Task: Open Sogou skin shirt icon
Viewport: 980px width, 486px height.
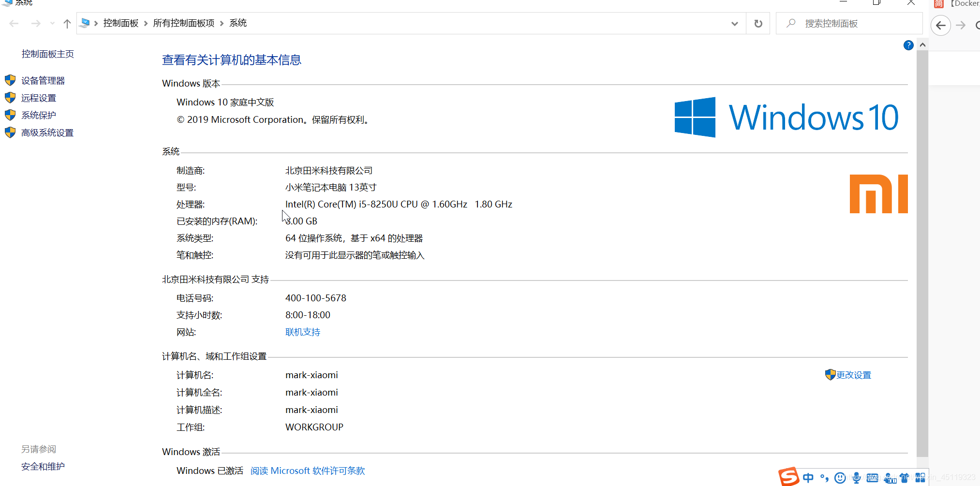Action: (x=904, y=478)
